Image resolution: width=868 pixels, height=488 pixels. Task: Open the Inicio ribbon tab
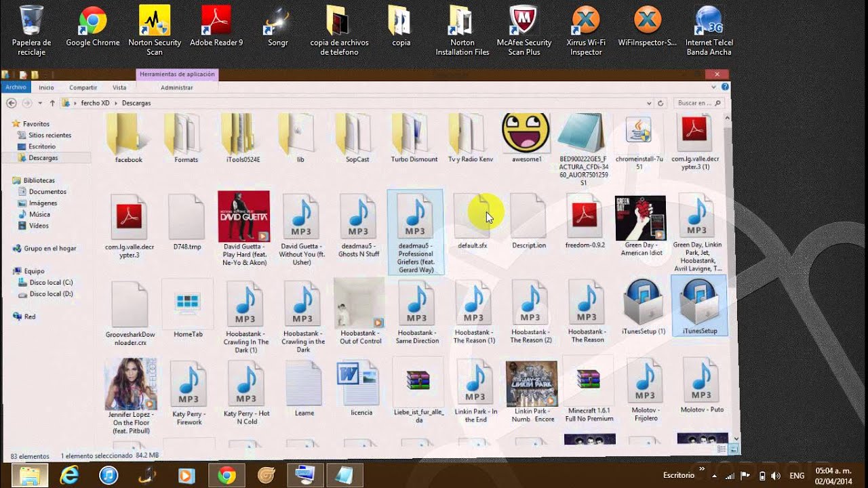[x=46, y=87]
